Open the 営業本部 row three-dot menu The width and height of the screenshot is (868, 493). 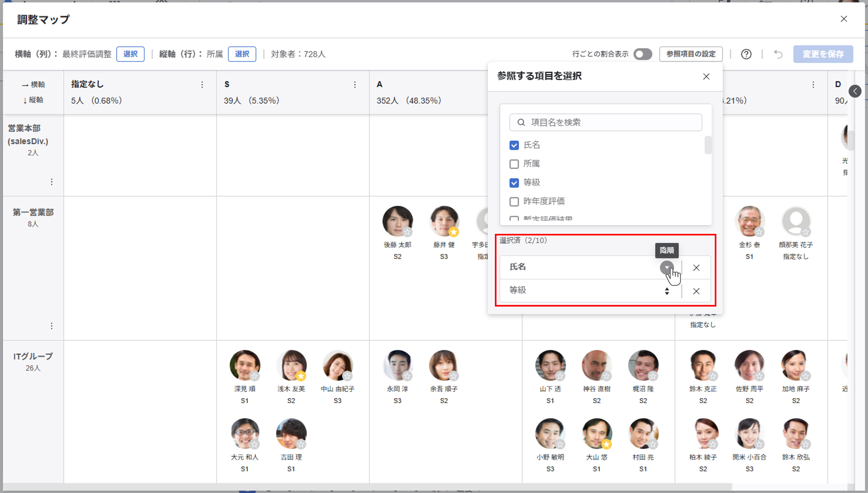(x=51, y=182)
